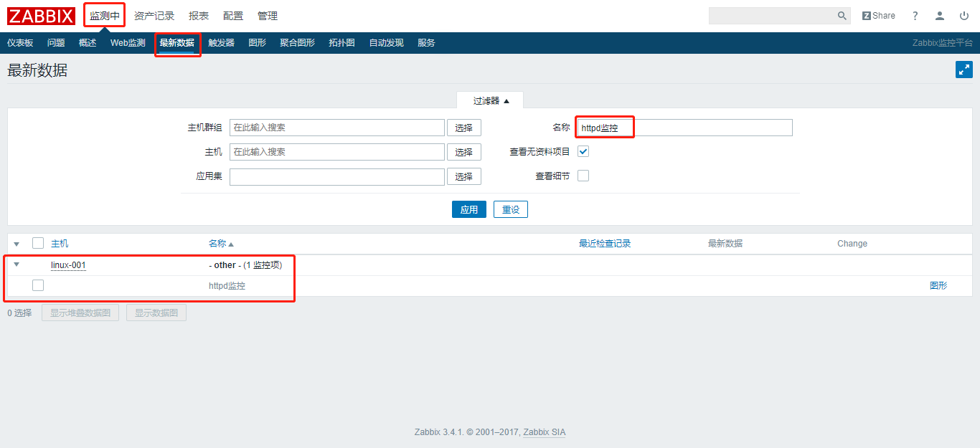Focus the 主机 search field
Viewport: 980px width, 448px height.
tap(337, 152)
